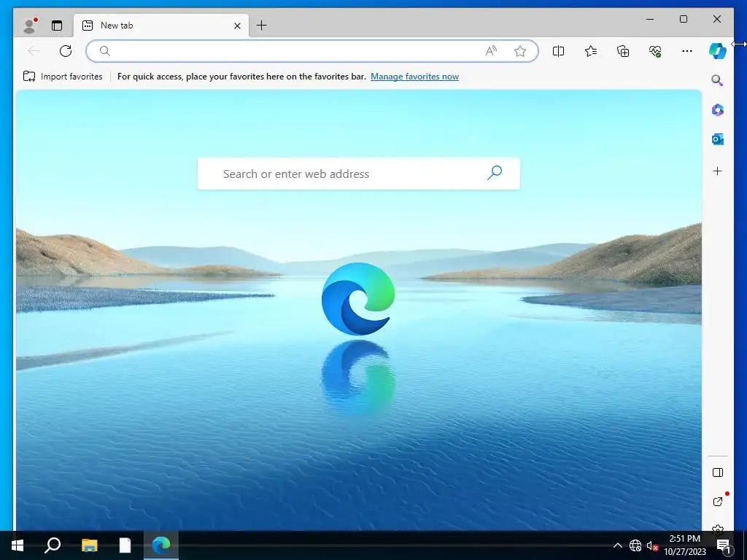Open Windows Start menu
The height and width of the screenshot is (560, 747).
coord(18,545)
